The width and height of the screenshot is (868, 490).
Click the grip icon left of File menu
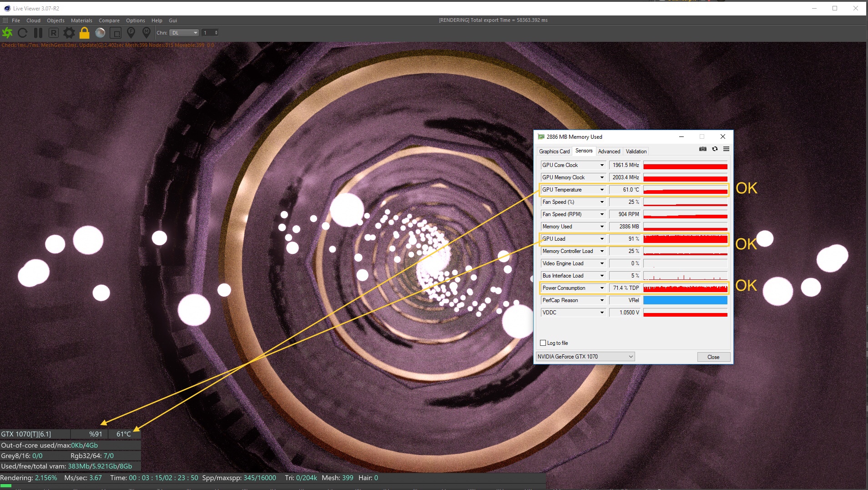[5, 20]
